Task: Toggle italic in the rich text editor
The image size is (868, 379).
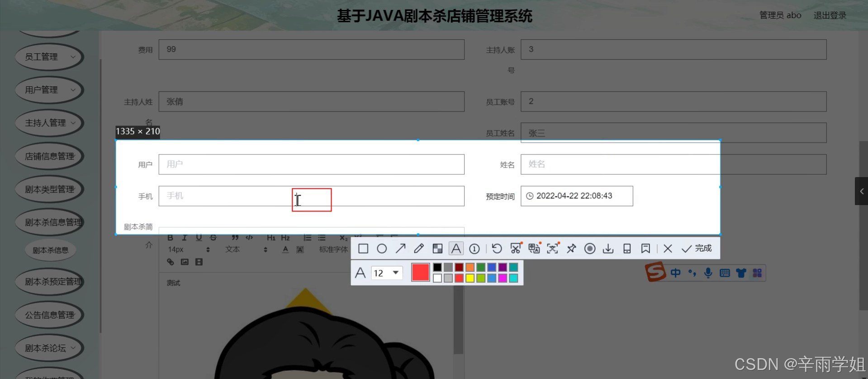Action: [185, 238]
